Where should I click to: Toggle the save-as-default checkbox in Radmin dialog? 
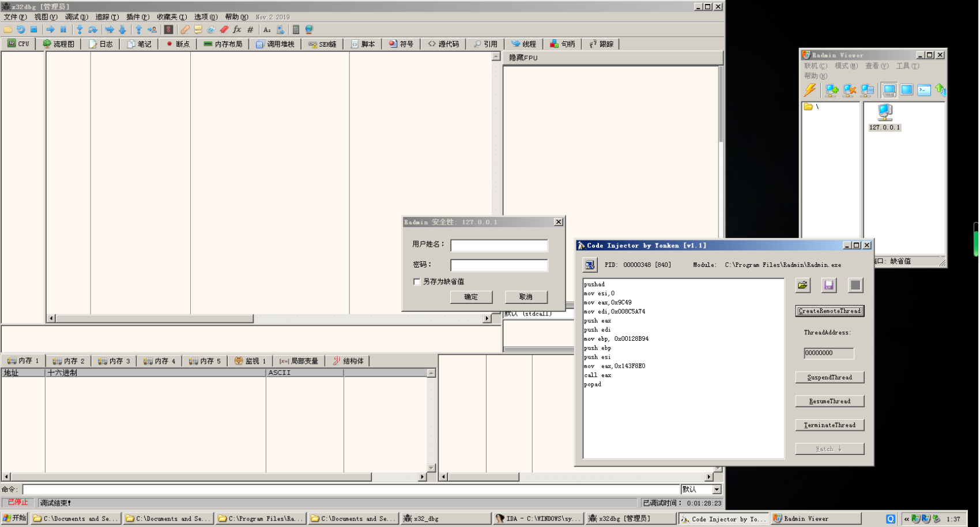point(417,282)
